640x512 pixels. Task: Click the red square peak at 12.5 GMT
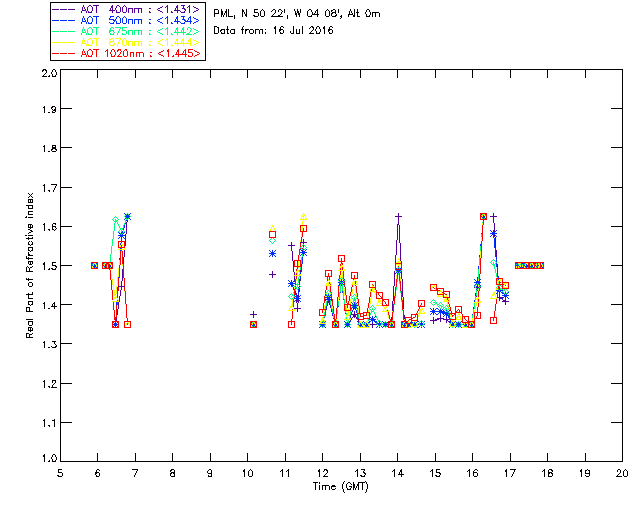[x=342, y=258]
